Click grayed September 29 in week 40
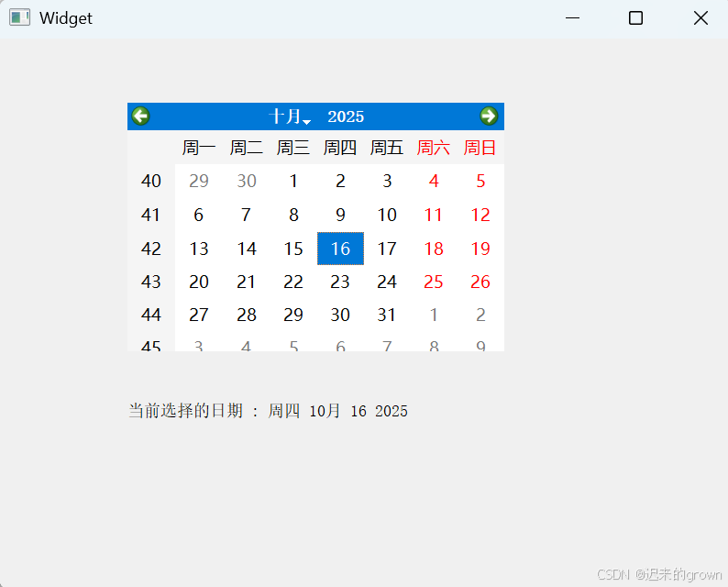This screenshot has height=587, width=728. click(x=199, y=181)
